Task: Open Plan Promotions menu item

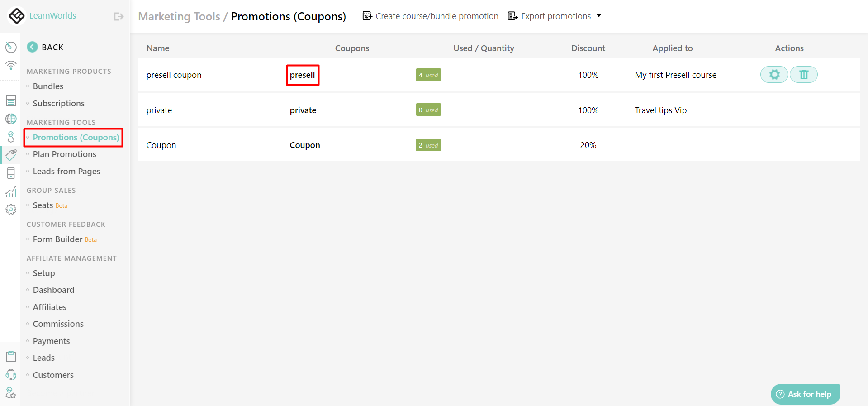Action: point(64,154)
